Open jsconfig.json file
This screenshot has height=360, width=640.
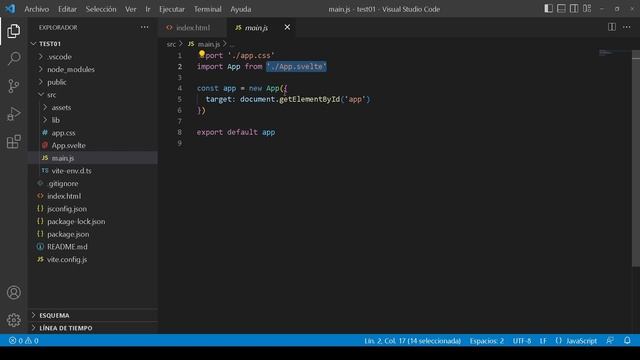[x=93, y=209]
